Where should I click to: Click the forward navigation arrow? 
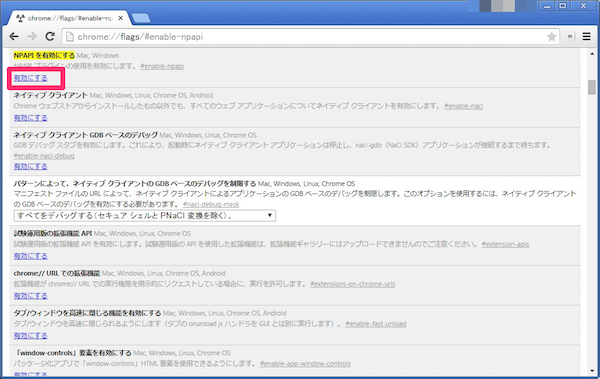pyautogui.click(x=32, y=36)
